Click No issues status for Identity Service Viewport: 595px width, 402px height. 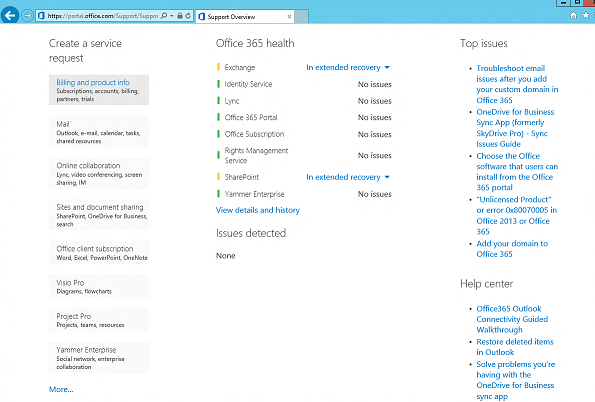pyautogui.click(x=375, y=84)
